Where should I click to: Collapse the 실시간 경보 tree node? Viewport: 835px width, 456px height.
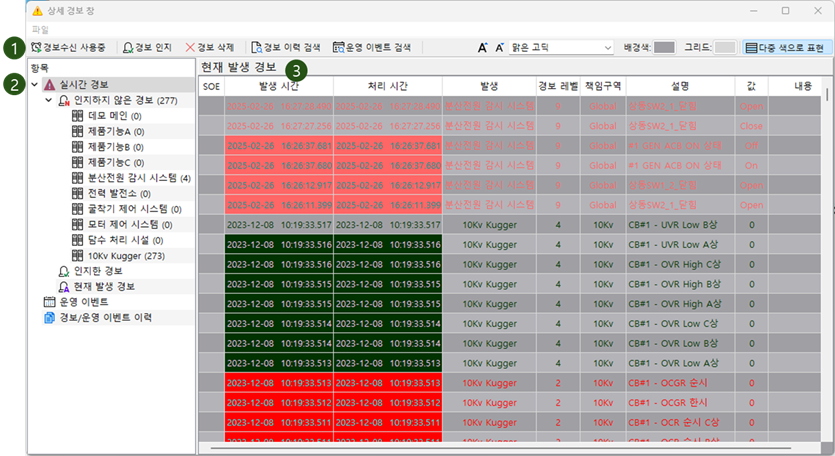click(35, 85)
